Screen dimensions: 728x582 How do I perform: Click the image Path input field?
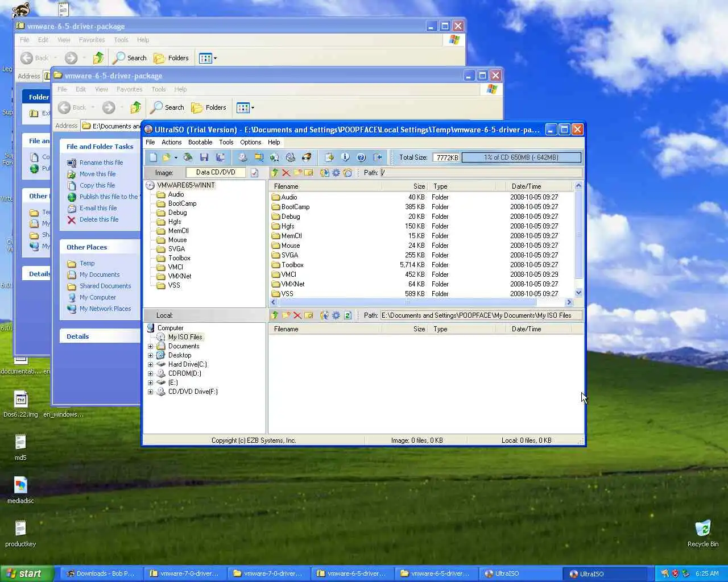pos(481,173)
